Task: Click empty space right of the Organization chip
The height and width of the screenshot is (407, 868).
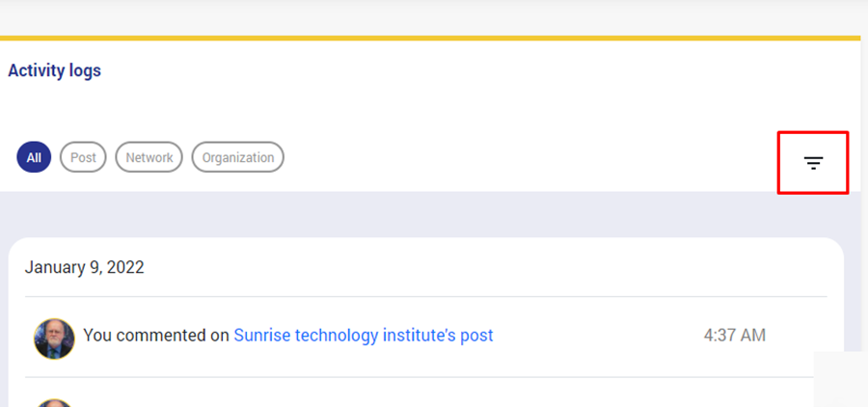Action: point(530,157)
